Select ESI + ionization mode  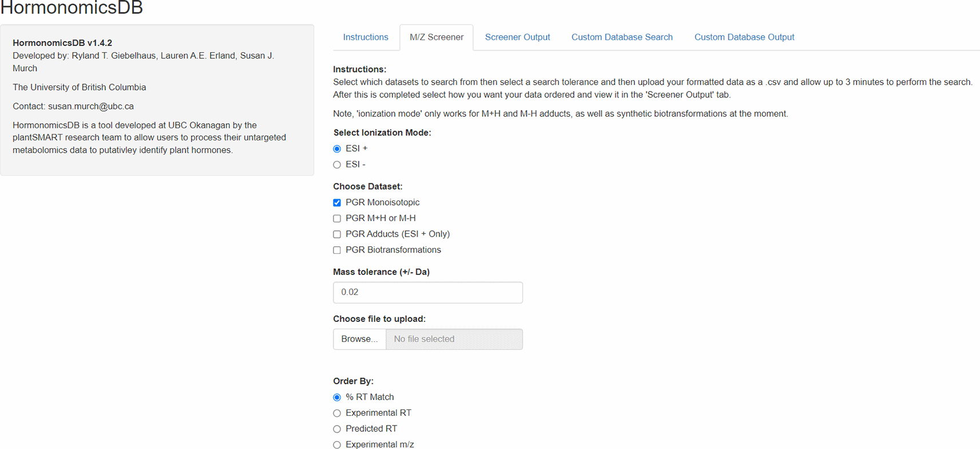tap(337, 149)
